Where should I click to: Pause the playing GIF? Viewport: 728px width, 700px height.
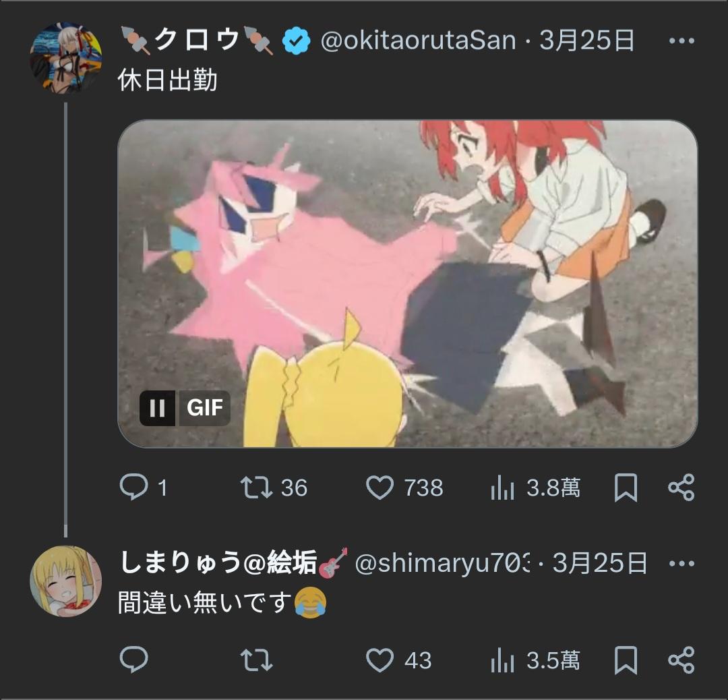click(157, 408)
